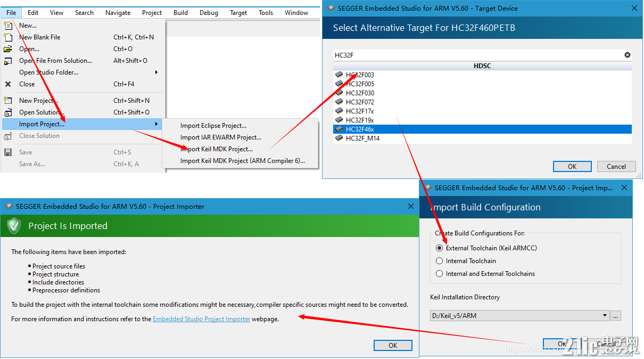The width and height of the screenshot is (644, 359).
Task: Click the chip icon beside HC32F_M14
Action: (339, 138)
